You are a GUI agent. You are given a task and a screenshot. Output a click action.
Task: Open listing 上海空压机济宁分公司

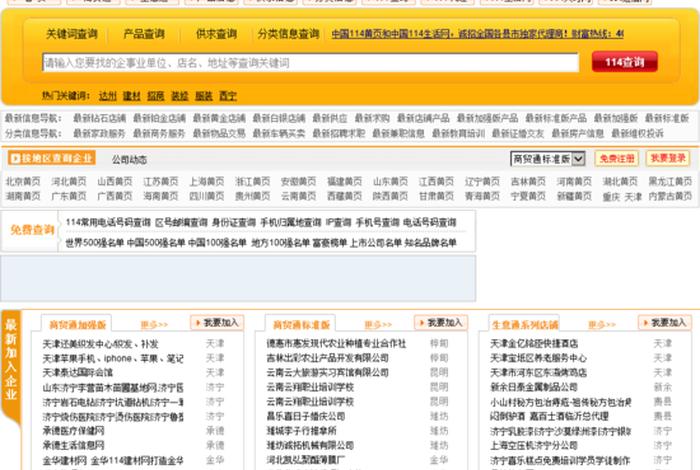534,445
